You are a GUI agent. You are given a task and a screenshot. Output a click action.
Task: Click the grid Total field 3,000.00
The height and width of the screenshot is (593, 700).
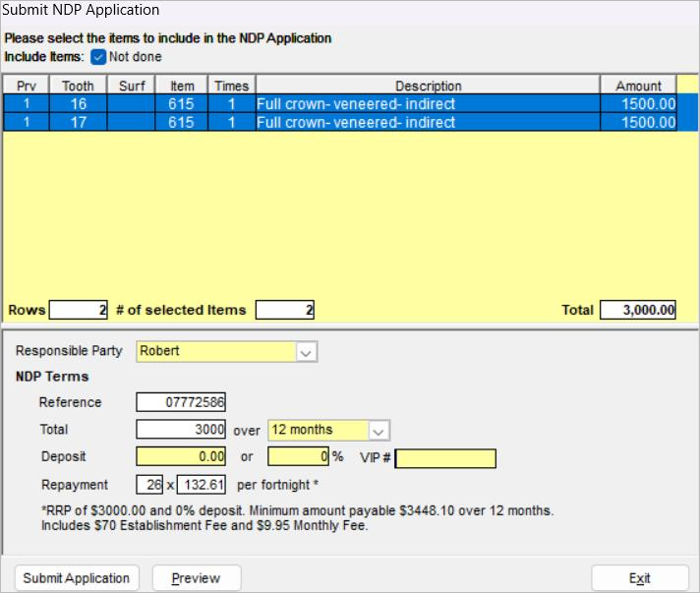[638, 310]
